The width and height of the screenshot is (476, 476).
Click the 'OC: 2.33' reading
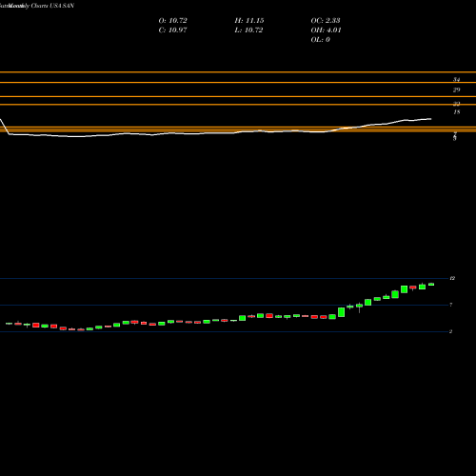[326, 21]
